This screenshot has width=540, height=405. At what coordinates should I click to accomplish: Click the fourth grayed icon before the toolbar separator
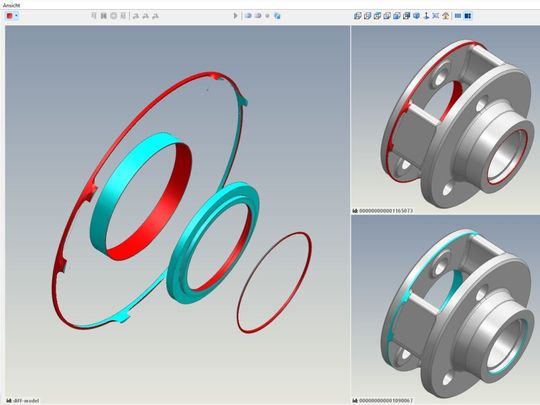[x=123, y=16]
